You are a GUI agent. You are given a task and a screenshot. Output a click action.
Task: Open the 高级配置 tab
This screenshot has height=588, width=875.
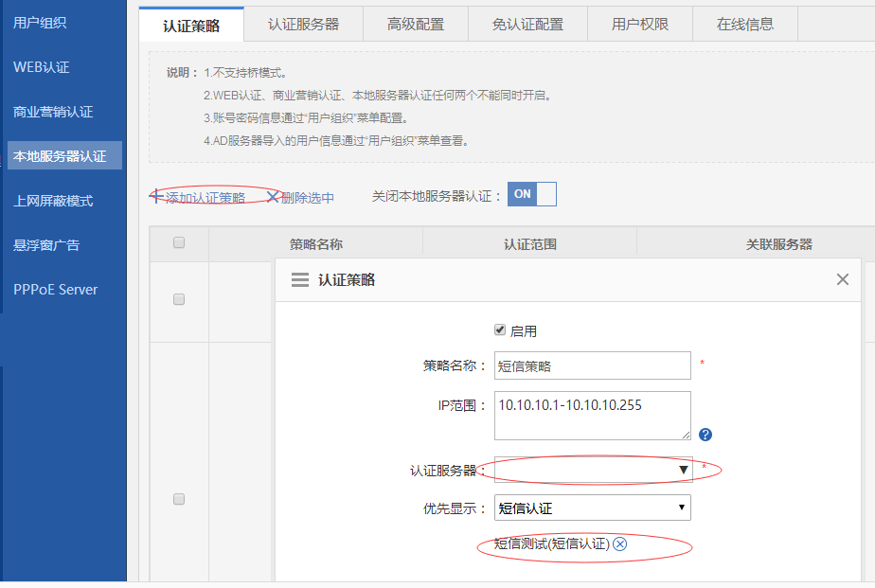(415, 25)
